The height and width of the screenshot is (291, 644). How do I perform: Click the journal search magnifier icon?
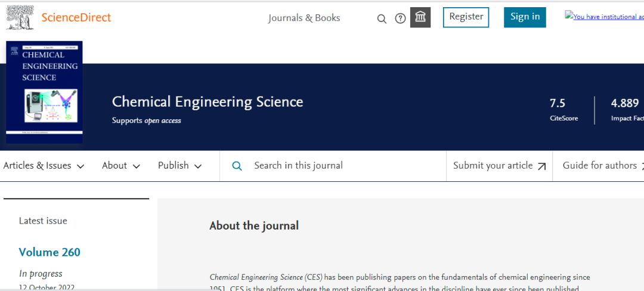click(x=237, y=166)
